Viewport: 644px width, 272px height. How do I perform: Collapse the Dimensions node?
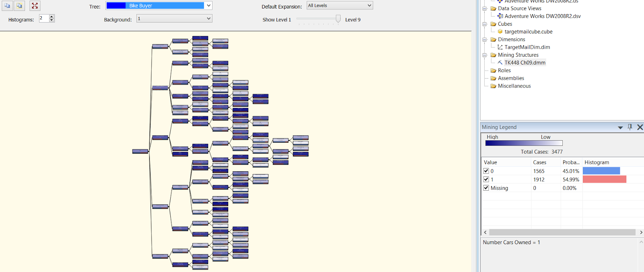(485, 39)
